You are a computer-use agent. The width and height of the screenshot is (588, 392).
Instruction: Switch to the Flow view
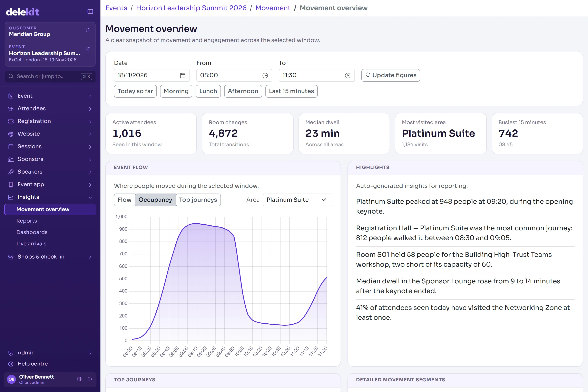coord(125,200)
